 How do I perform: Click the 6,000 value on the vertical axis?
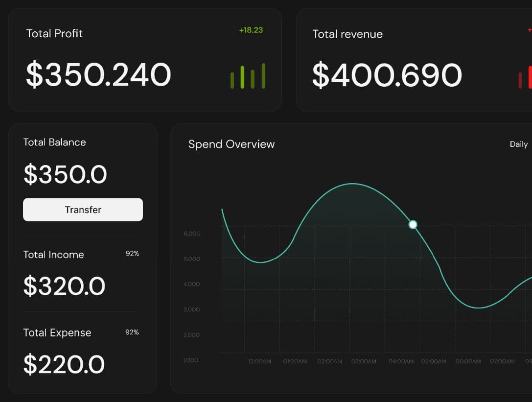click(192, 234)
